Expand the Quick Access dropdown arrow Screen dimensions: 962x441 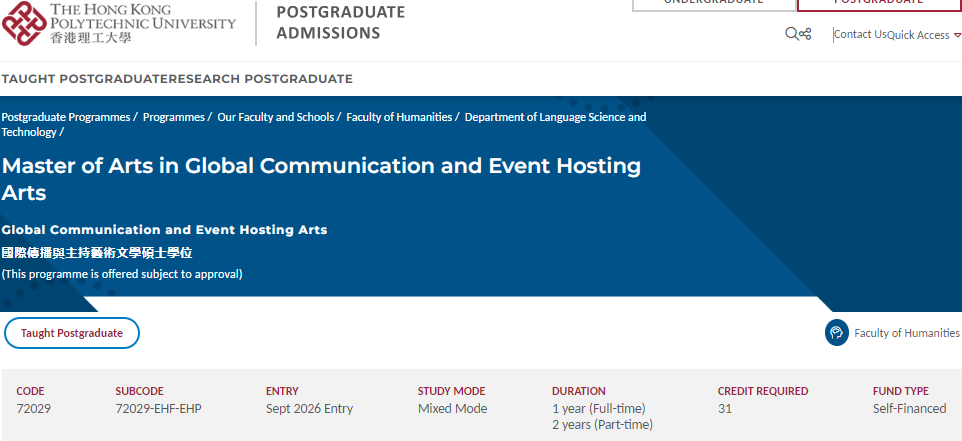click(x=957, y=35)
